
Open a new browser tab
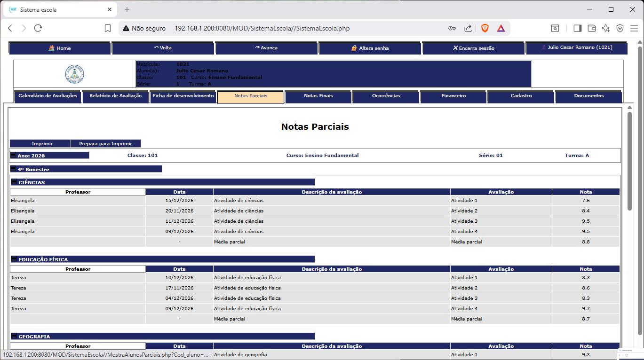[127, 9]
